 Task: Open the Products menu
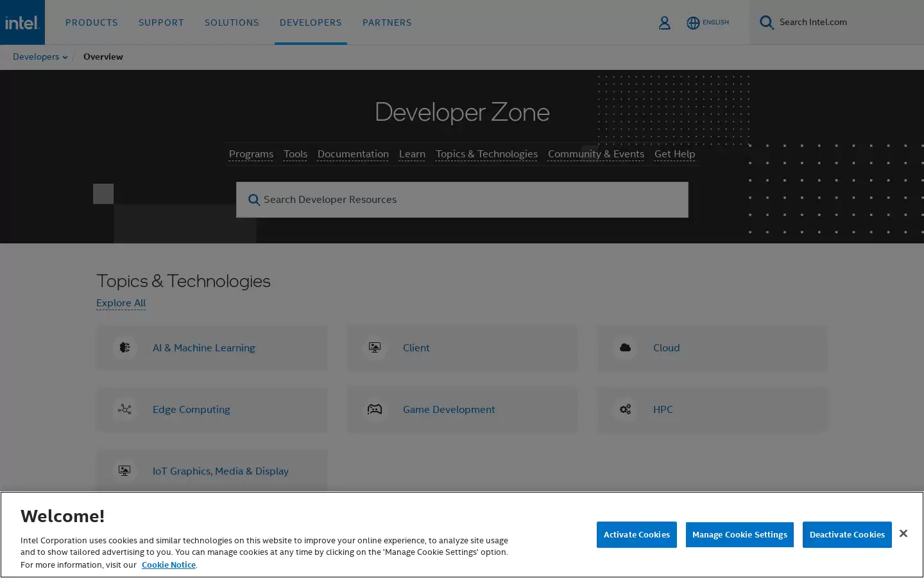(x=92, y=22)
